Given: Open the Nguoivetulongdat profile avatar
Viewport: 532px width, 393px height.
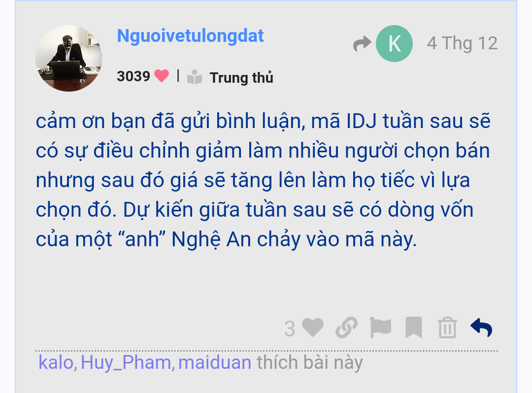Looking at the screenshot, I should [68, 58].
